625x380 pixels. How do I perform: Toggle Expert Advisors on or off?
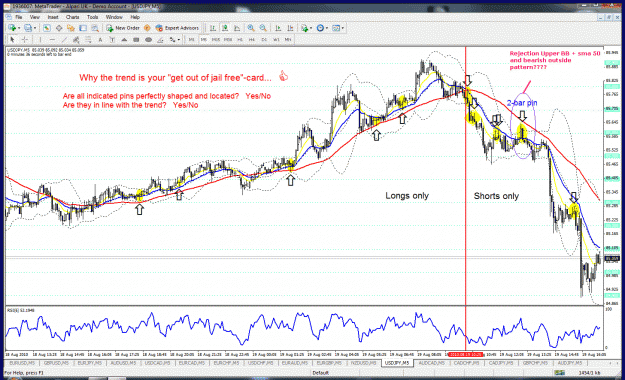(x=177, y=28)
